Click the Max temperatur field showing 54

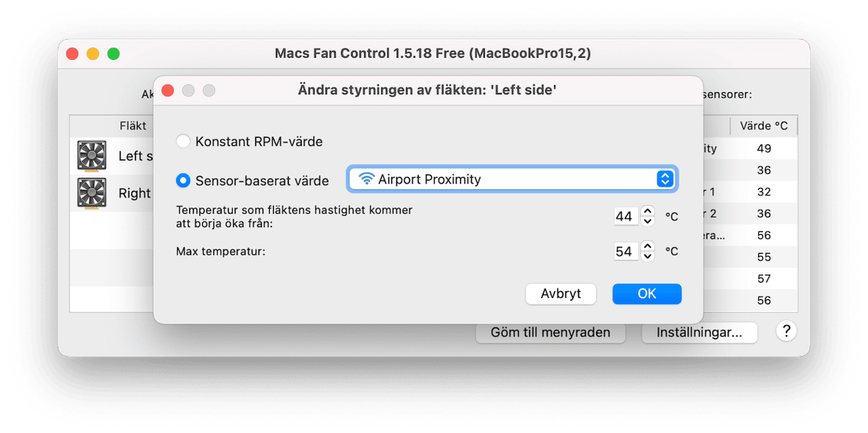click(x=625, y=252)
